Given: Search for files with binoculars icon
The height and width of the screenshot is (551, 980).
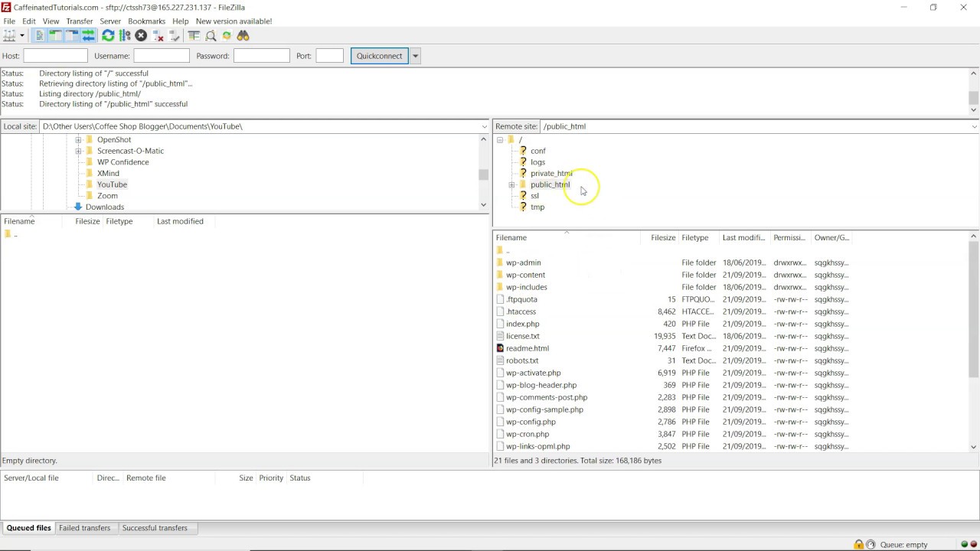Looking at the screenshot, I should (x=243, y=35).
